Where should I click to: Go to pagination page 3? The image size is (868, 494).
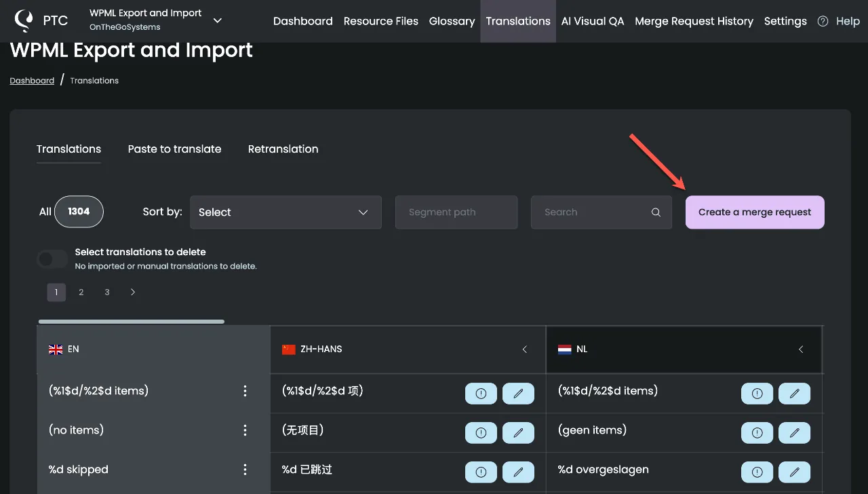107,292
